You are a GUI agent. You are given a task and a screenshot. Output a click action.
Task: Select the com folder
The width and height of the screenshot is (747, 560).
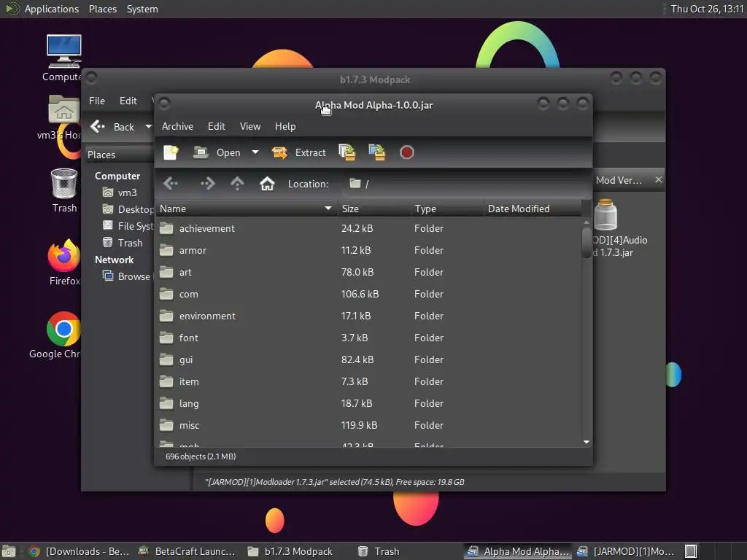pos(368,295)
